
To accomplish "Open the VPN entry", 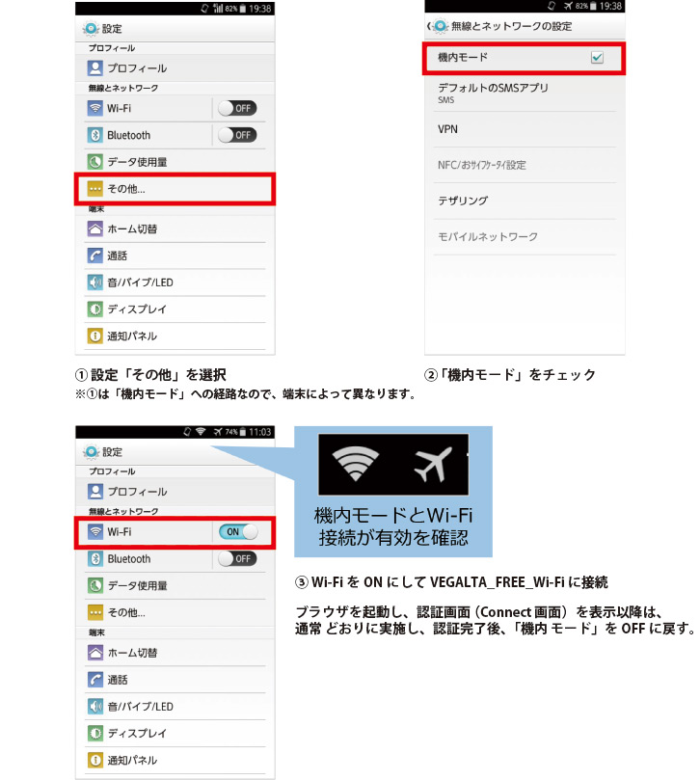I will tap(525, 129).
